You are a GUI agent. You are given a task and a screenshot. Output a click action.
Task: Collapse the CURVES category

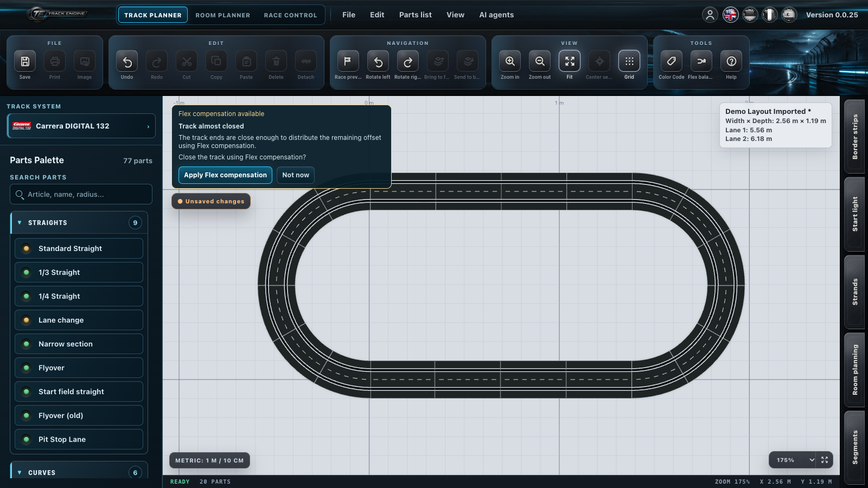tap(79, 472)
